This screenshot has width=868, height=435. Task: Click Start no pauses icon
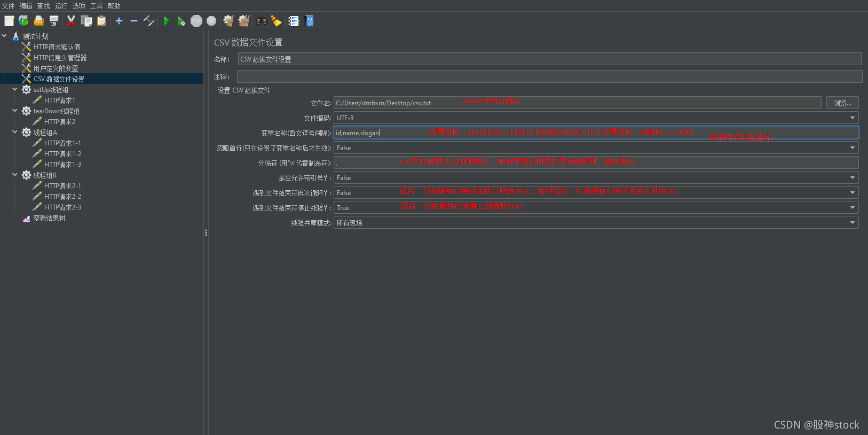tap(182, 21)
